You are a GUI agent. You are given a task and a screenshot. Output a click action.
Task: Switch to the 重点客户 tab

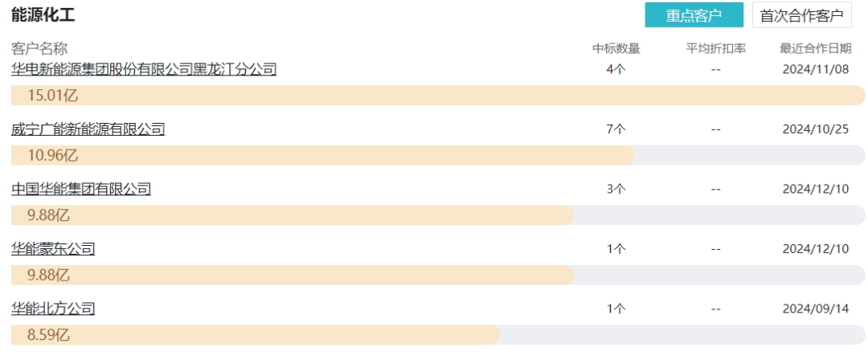click(694, 15)
